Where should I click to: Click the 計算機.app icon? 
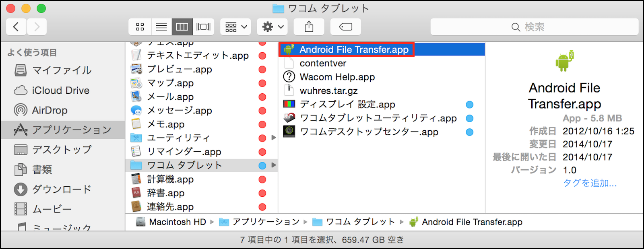pos(136,179)
